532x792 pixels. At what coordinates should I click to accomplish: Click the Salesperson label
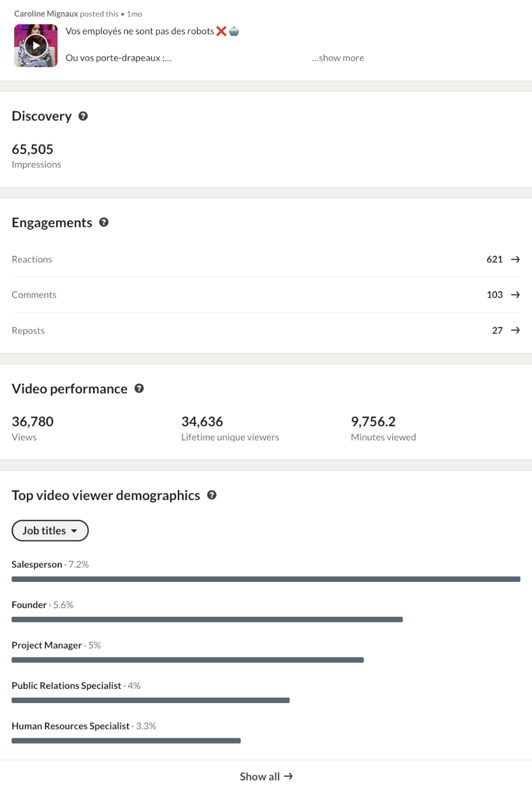pyautogui.click(x=37, y=564)
